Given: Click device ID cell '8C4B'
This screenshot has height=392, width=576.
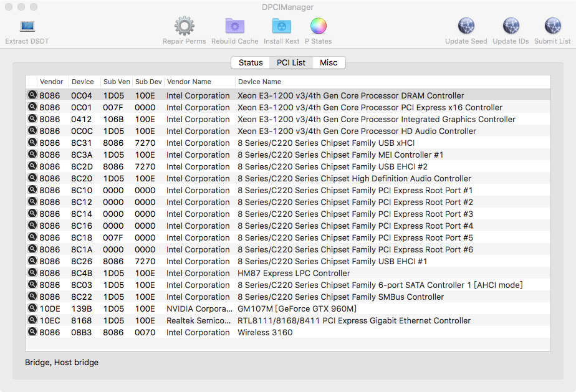Looking at the screenshot, I should 82,274.
